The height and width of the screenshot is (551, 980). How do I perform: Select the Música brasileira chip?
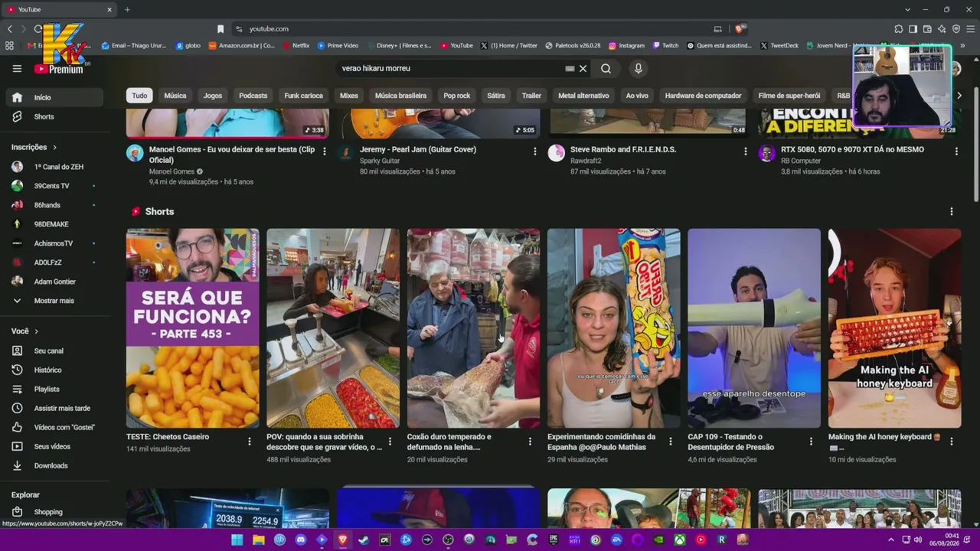(x=400, y=96)
